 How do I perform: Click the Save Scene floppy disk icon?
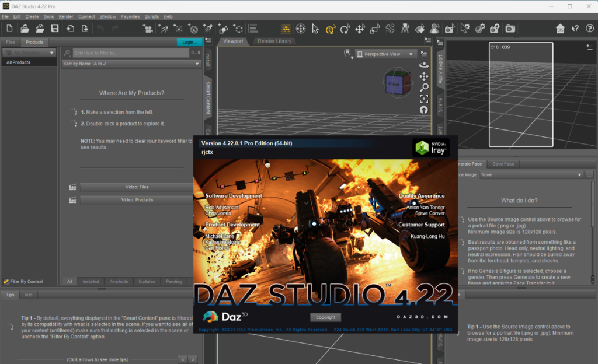54,29
